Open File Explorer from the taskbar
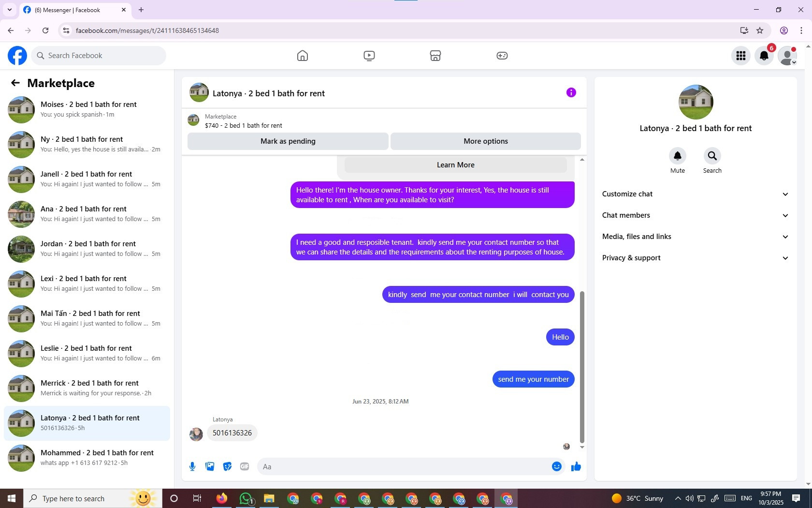Viewport: 812px width, 508px height. pyautogui.click(x=269, y=498)
